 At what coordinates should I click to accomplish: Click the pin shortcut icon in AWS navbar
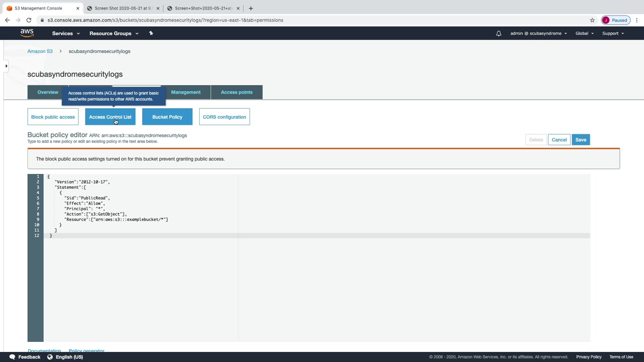click(151, 33)
